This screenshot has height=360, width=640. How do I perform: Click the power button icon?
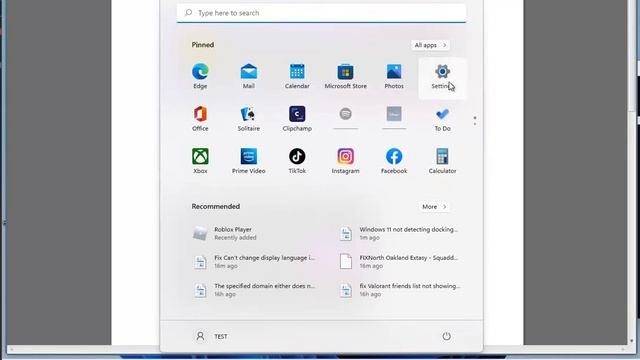[x=447, y=336]
